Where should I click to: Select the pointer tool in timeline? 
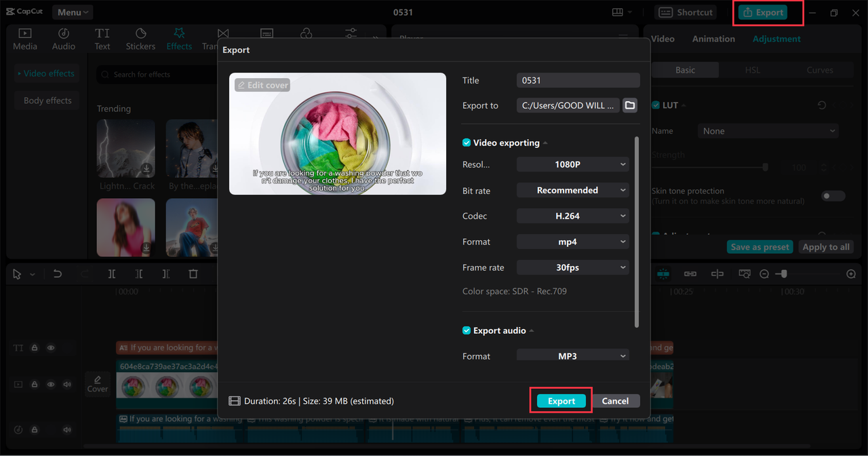17,274
